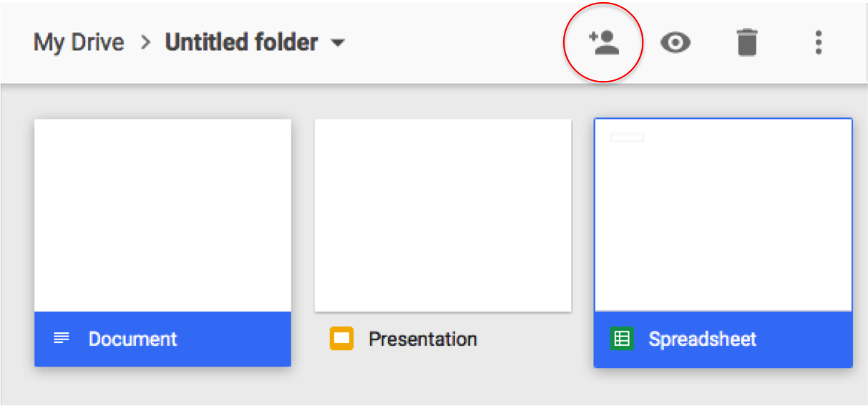Image resolution: width=868 pixels, height=406 pixels.
Task: Click the Docs icon on the Document file
Action: 62,339
